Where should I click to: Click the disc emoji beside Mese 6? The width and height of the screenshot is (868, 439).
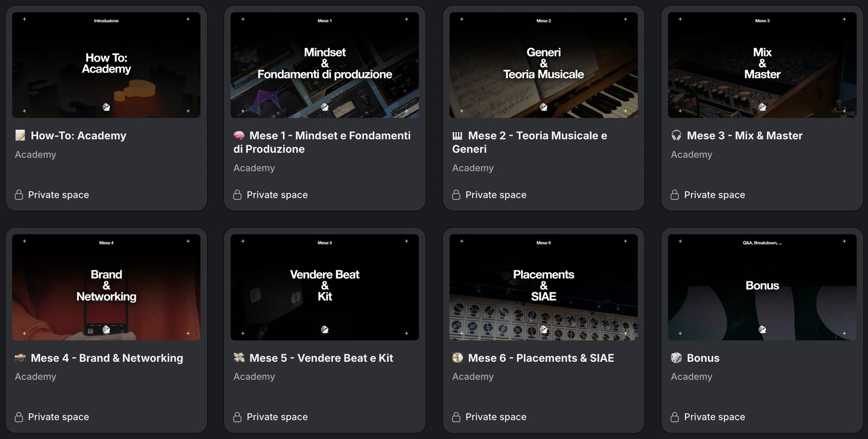457,358
